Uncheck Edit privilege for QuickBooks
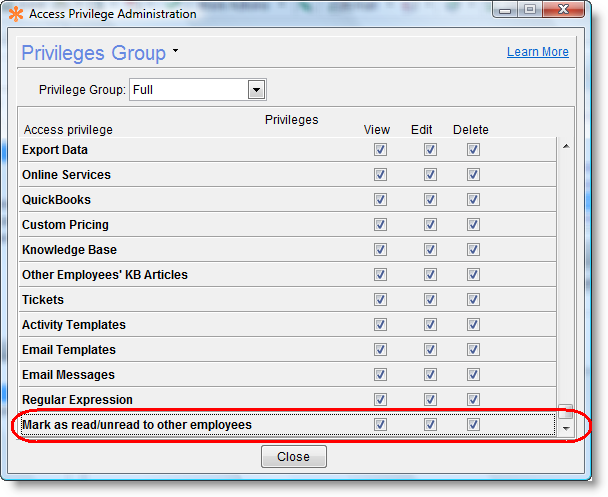This screenshot has width=608, height=497. tap(430, 200)
